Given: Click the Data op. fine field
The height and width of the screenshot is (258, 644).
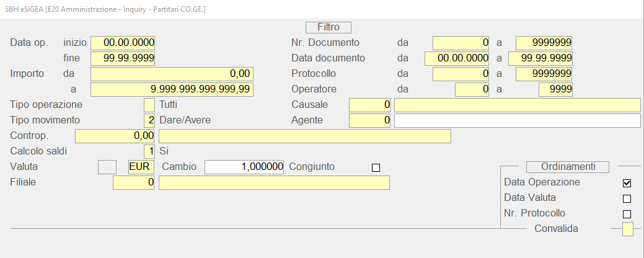Looking at the screenshot, I should (123, 58).
